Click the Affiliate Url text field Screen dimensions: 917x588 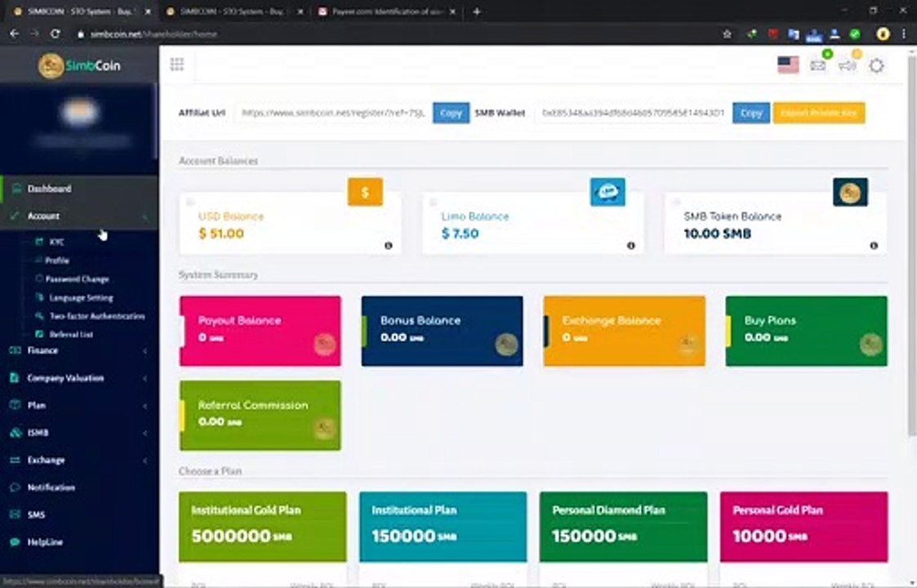(x=333, y=113)
